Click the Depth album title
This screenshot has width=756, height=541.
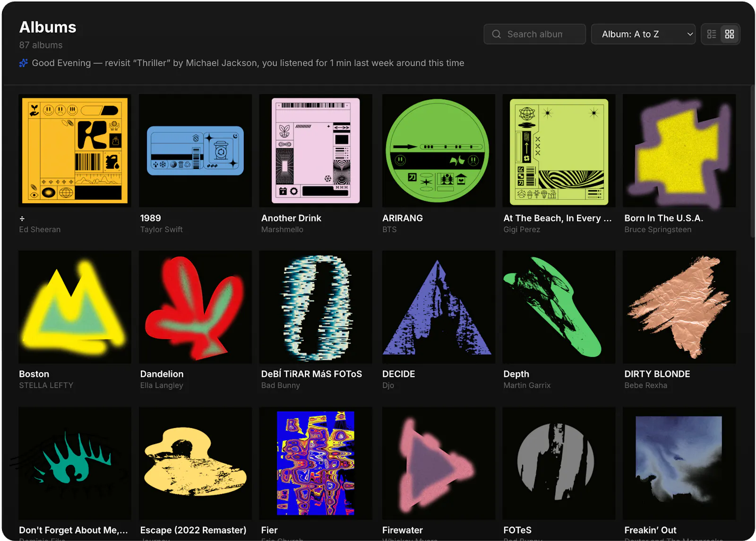(516, 374)
